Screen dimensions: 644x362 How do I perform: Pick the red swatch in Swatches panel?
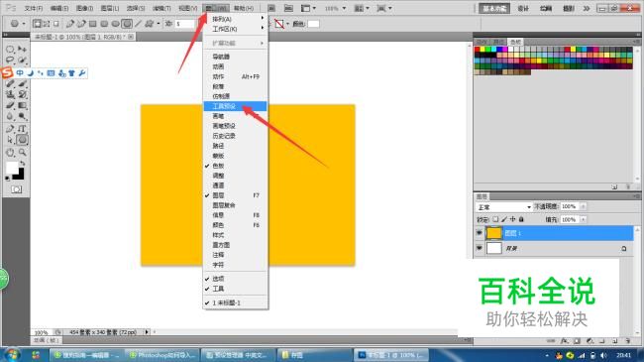pos(478,50)
